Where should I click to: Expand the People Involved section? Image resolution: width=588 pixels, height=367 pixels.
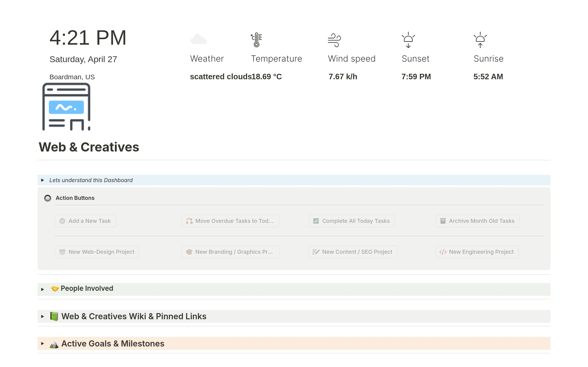click(x=43, y=289)
